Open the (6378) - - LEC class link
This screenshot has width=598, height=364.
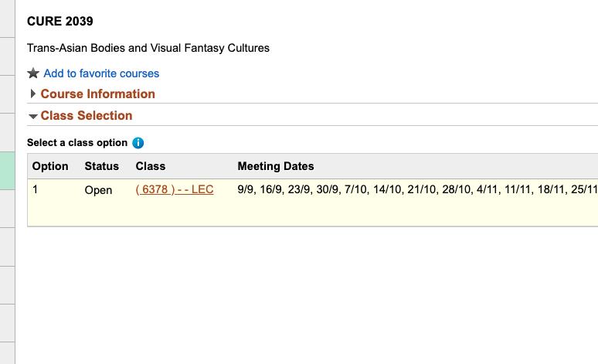tap(175, 189)
